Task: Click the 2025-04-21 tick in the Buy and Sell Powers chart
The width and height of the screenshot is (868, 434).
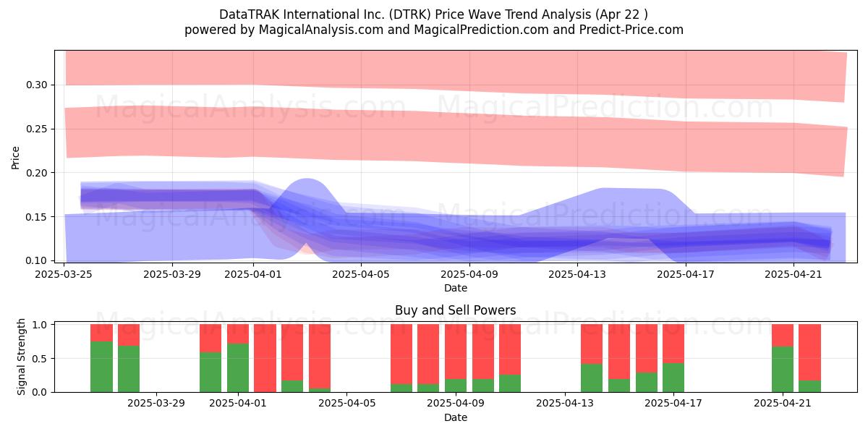Action: click(x=783, y=404)
